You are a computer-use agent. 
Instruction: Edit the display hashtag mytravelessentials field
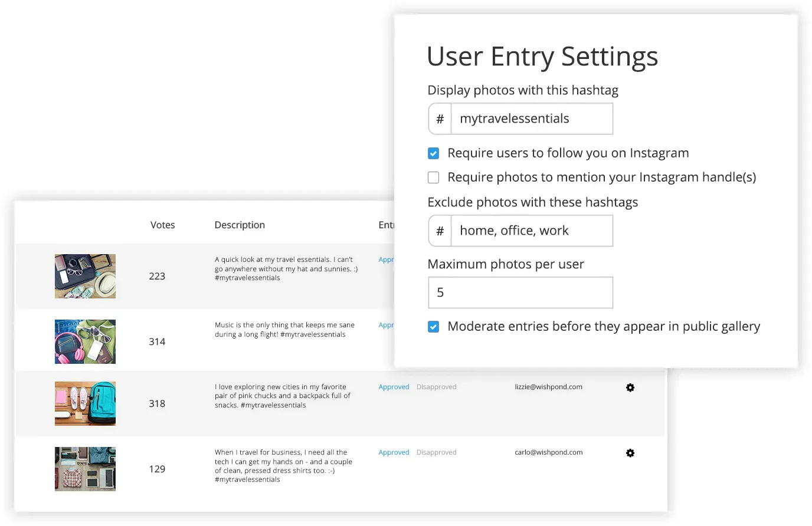point(531,119)
